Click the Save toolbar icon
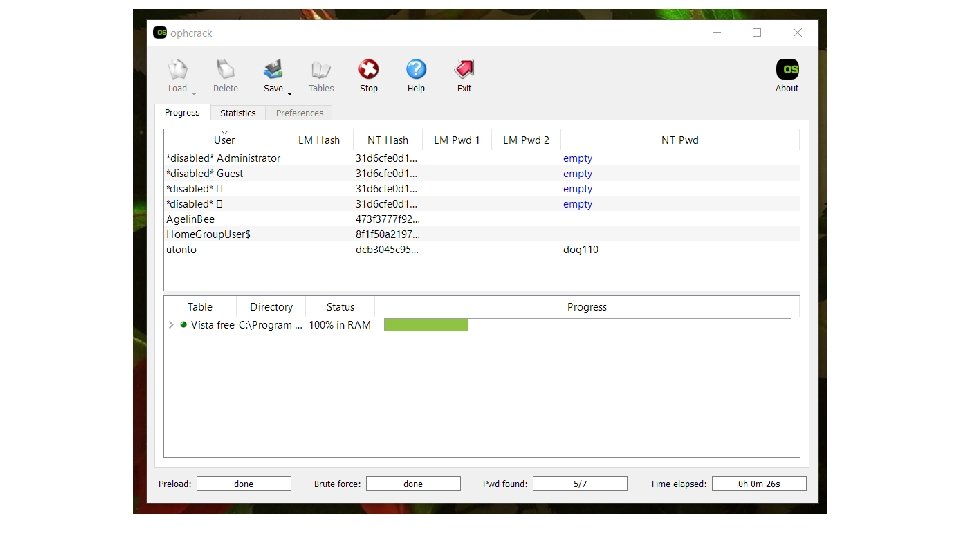The image size is (960, 540). point(273,70)
